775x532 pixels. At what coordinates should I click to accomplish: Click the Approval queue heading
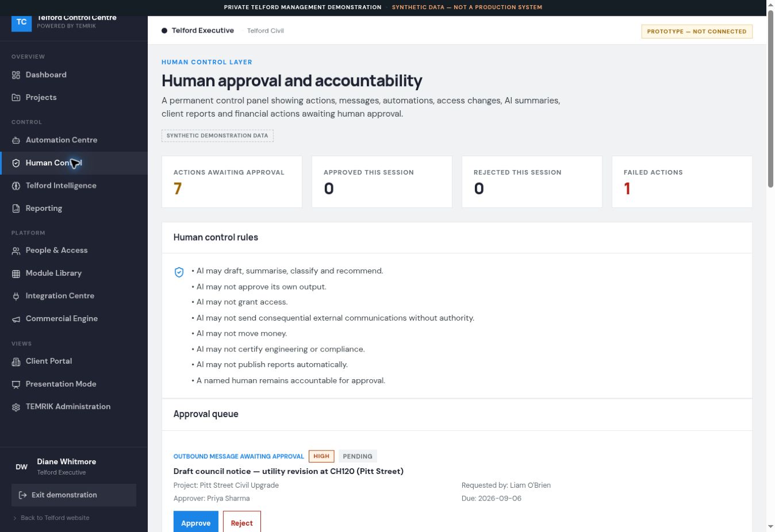(206, 414)
